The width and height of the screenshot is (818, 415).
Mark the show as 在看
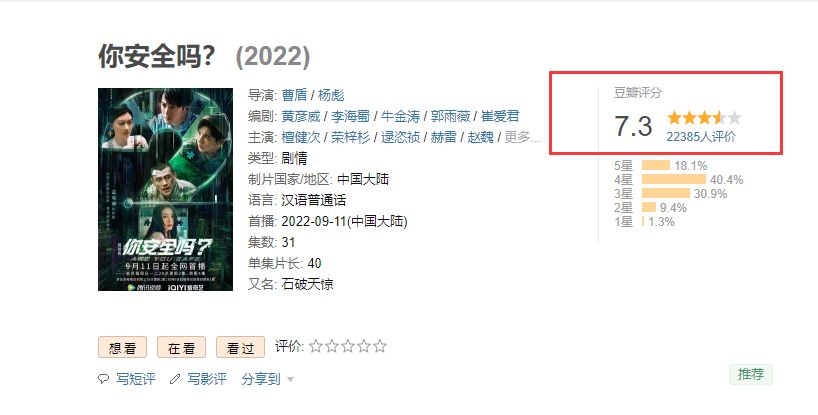coord(182,347)
